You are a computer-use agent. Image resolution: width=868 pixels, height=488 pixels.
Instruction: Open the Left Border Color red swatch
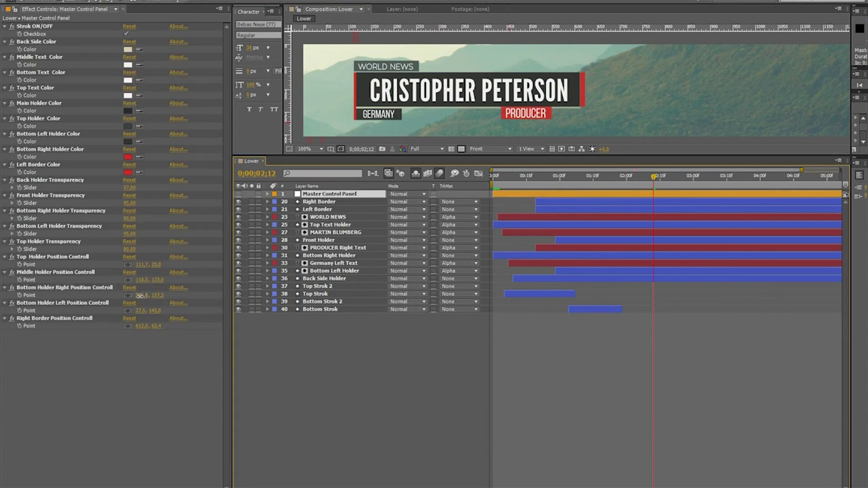pyautogui.click(x=128, y=172)
